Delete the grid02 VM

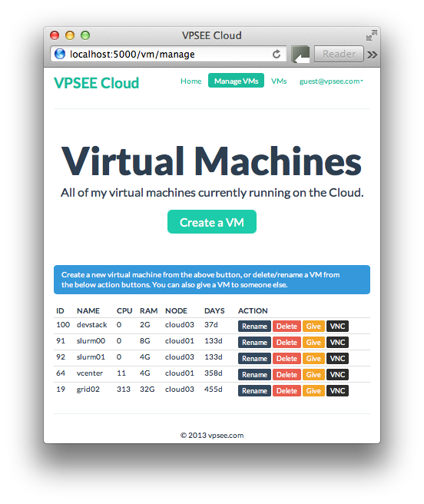tap(287, 390)
